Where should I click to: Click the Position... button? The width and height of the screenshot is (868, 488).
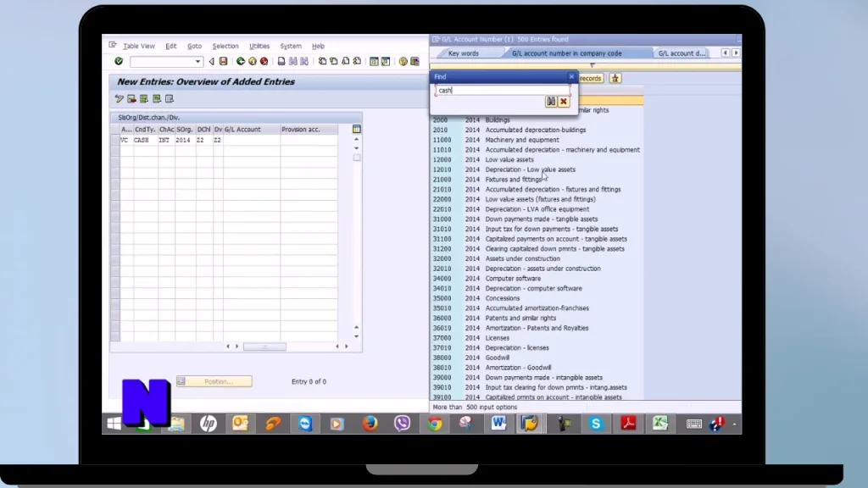(214, 381)
